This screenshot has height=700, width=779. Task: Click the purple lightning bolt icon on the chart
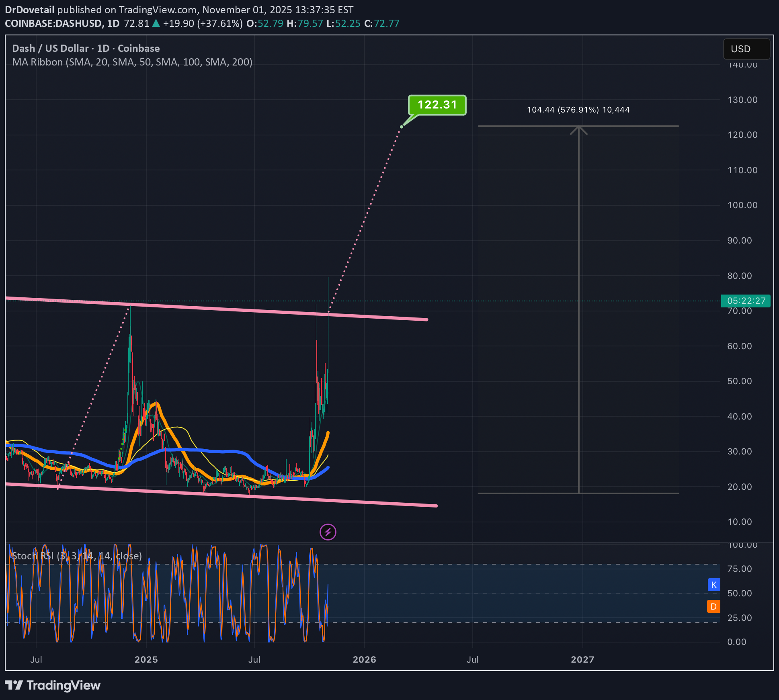coord(328,532)
